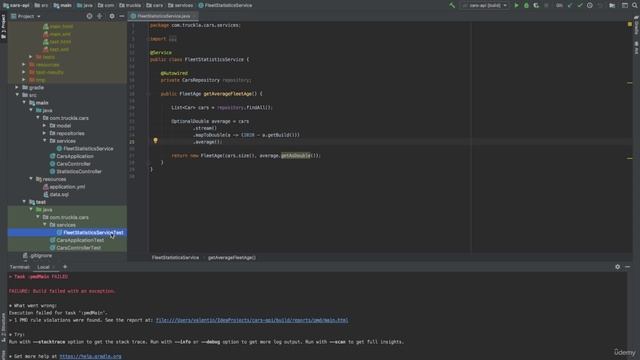Hide the terminal panel with minus icon
The image size is (640, 360).
pos(628,267)
